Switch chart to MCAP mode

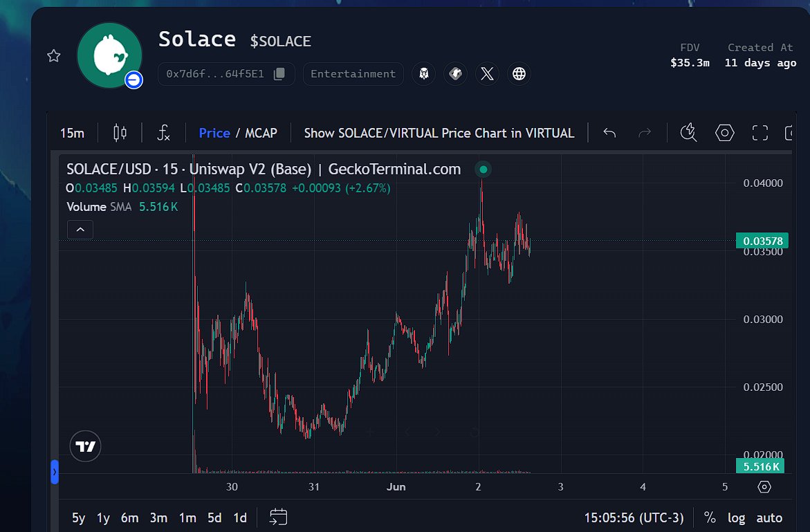(261, 134)
